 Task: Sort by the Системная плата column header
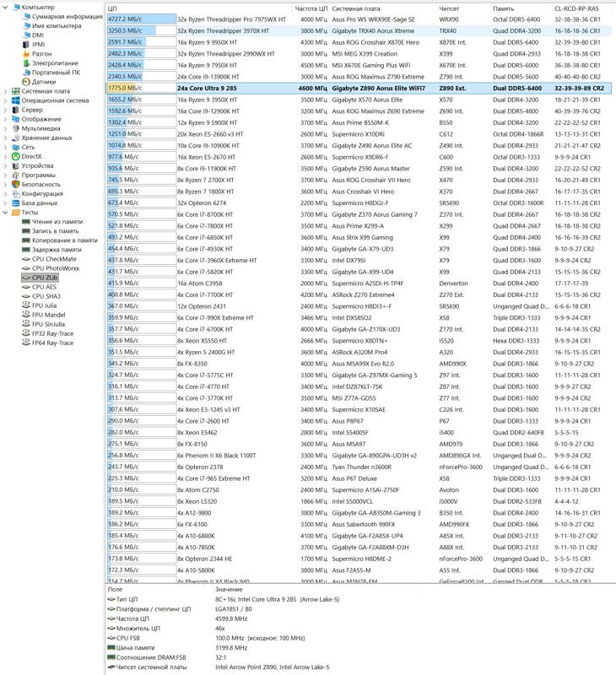point(357,8)
